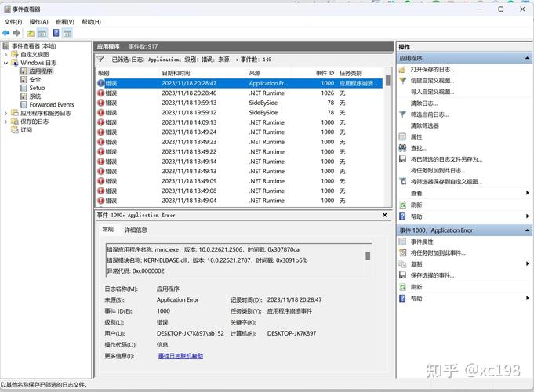Click 将已筛选的日志文件另存为 action

pos(446,159)
